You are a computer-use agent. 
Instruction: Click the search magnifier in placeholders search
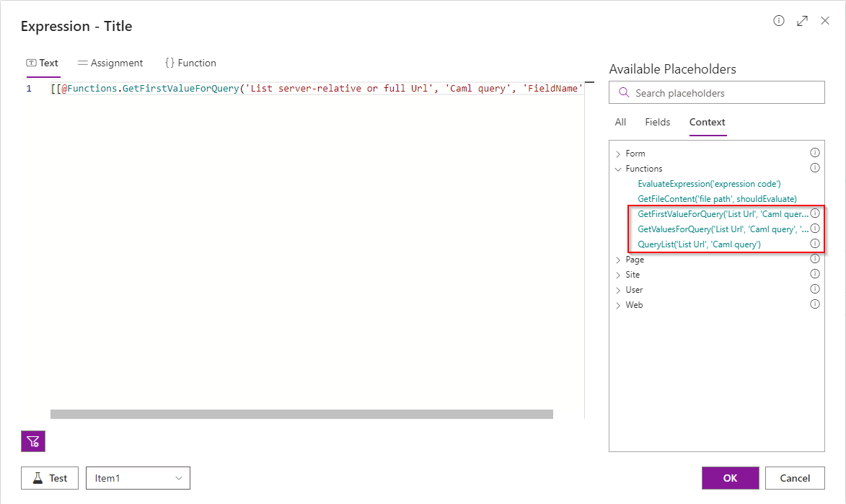(x=624, y=92)
